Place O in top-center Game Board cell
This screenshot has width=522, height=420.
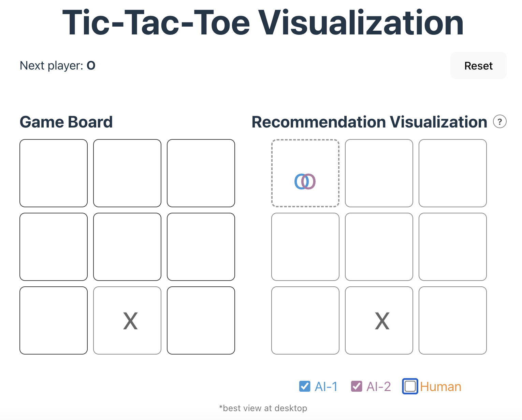coord(127,173)
